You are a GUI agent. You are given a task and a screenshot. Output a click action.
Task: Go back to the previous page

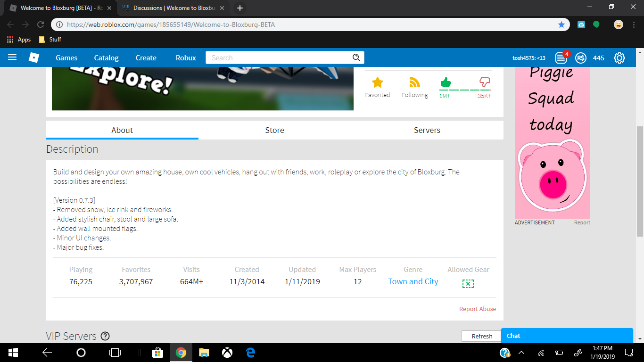(x=10, y=25)
